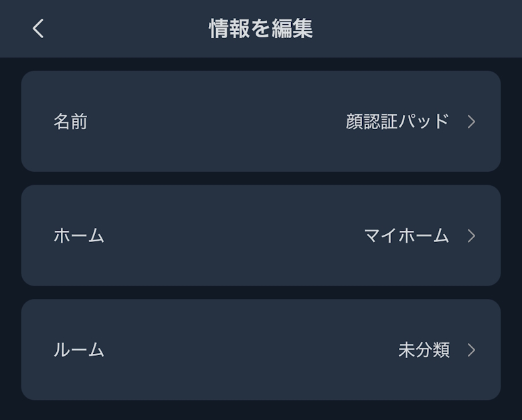Edit the device name 顔認証パッド
The image size is (522, 420).
[x=397, y=122]
